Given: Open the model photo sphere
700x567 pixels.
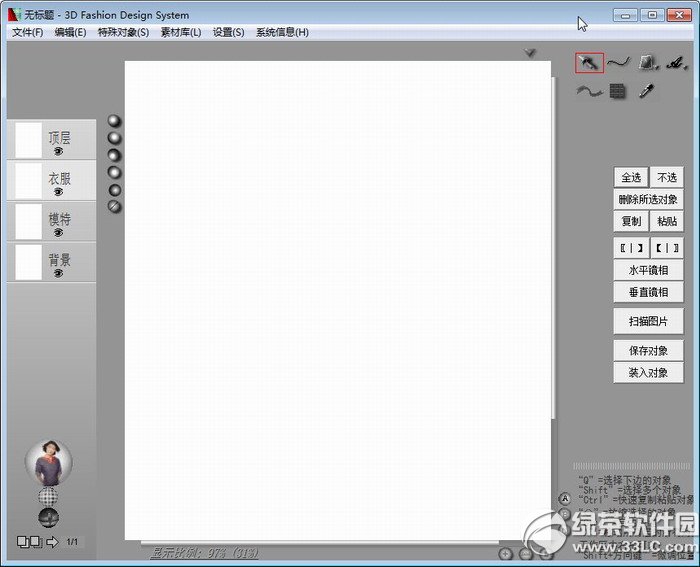Looking at the screenshot, I should 49,463.
